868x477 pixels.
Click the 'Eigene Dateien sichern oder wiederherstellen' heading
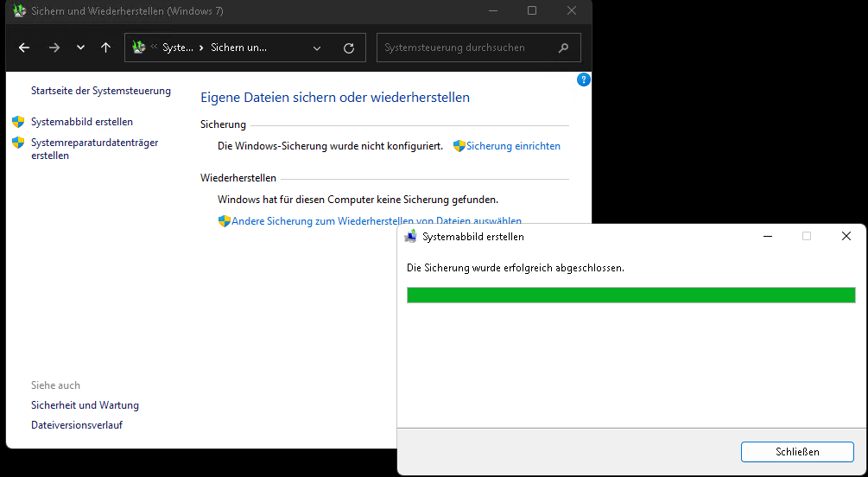335,98
